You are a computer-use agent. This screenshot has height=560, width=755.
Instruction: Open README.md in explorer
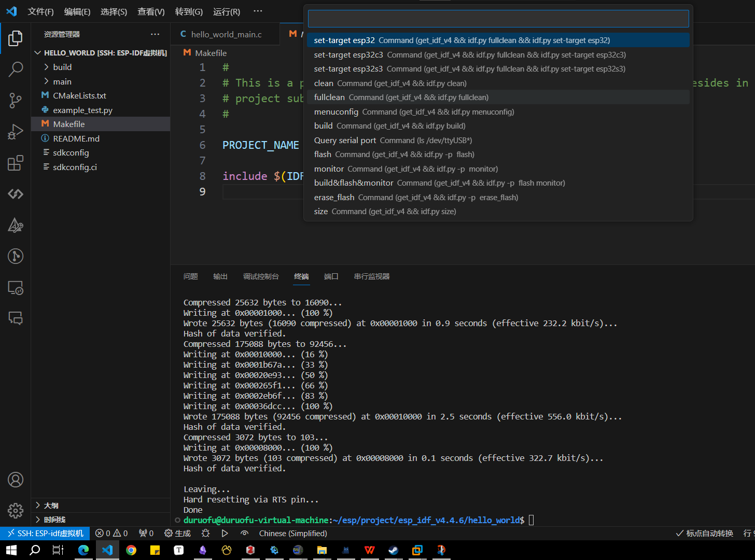[101, 138]
